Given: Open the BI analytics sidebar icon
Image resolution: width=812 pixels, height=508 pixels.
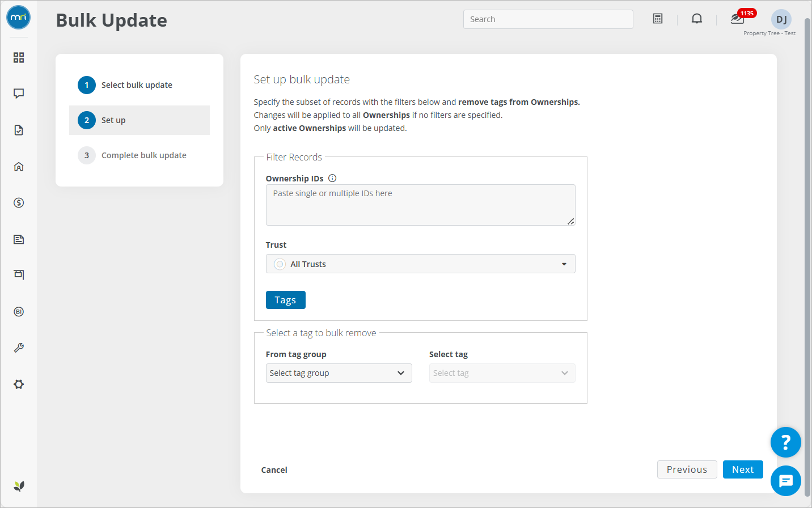Looking at the screenshot, I should (x=19, y=312).
